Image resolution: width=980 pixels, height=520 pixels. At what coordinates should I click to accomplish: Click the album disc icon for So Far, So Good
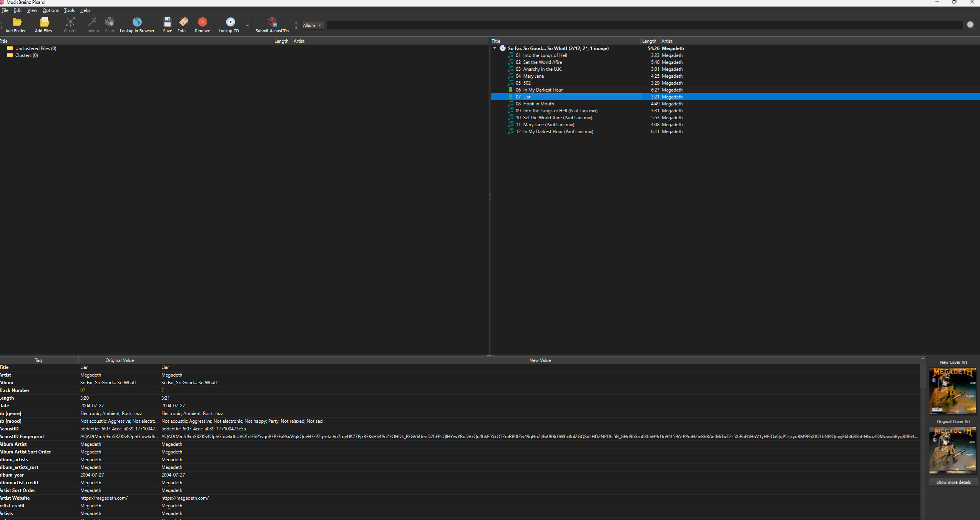click(503, 48)
